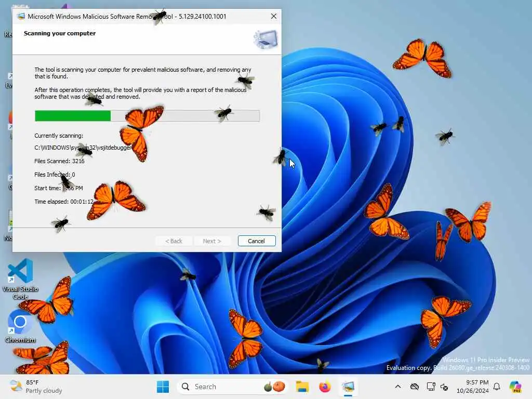Click the muted volume tray icon
The image size is (532, 399).
[444, 387]
